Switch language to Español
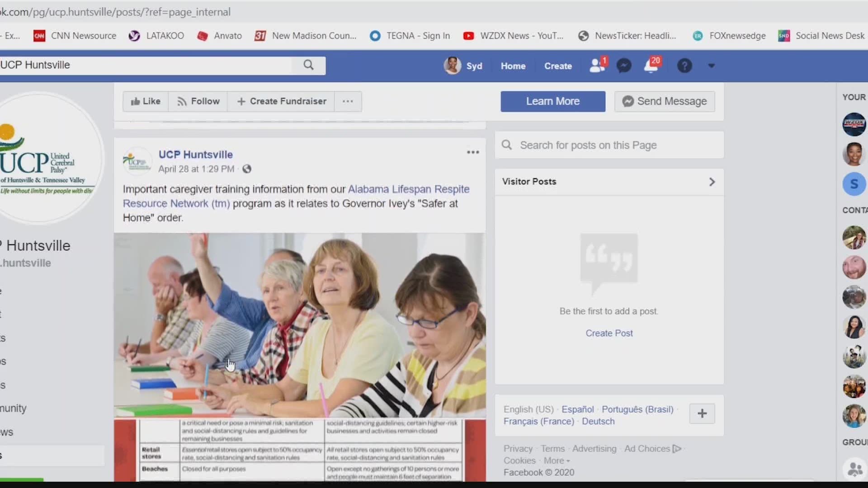868x488 pixels. (x=577, y=409)
